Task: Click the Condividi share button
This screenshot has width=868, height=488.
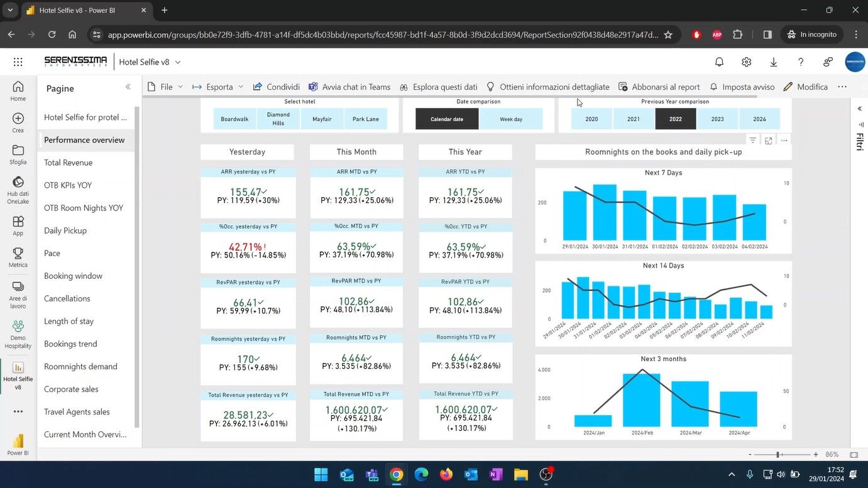Action: tap(277, 87)
